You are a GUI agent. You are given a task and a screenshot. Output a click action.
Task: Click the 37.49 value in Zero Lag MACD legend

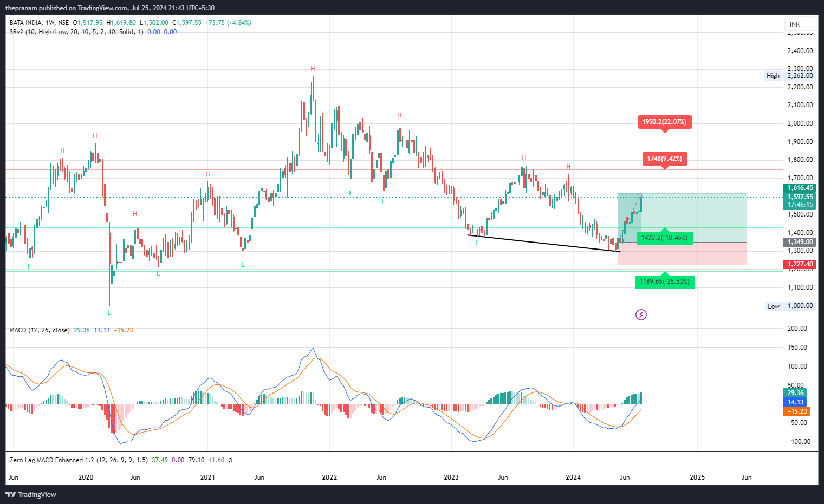(x=160, y=460)
